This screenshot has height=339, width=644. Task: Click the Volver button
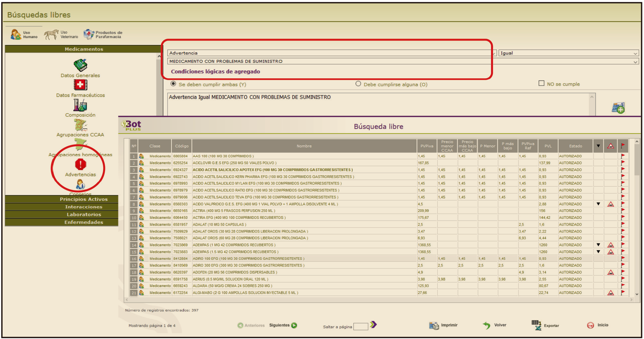click(495, 325)
